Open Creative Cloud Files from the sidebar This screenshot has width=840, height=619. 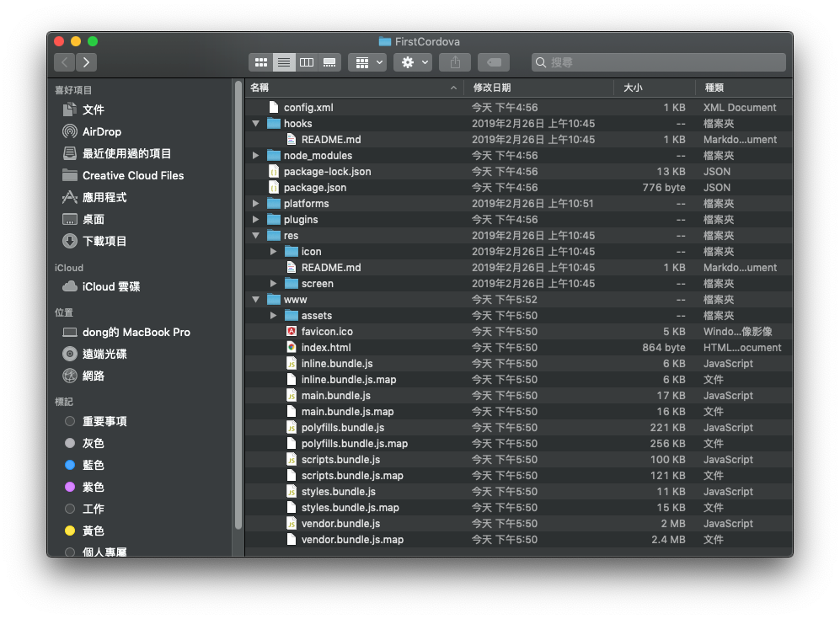(118, 174)
